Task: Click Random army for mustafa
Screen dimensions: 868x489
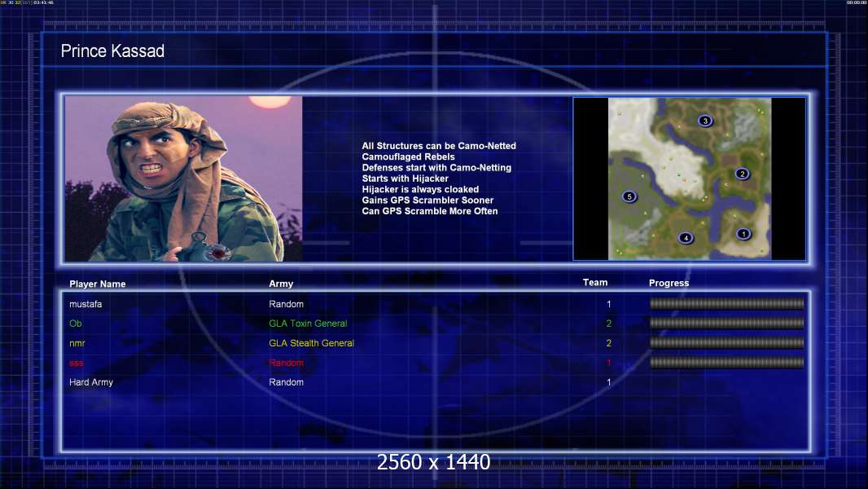Action: [286, 304]
